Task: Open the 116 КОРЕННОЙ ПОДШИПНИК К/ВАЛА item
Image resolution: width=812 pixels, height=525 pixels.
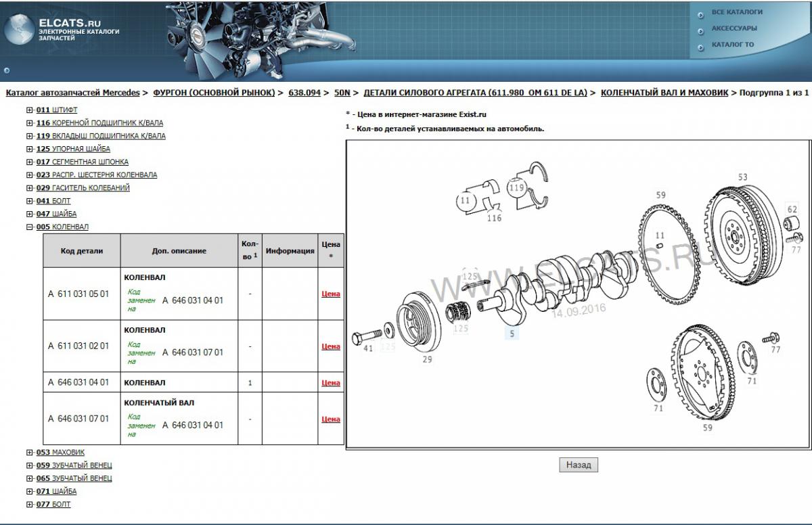Action: 99,123
